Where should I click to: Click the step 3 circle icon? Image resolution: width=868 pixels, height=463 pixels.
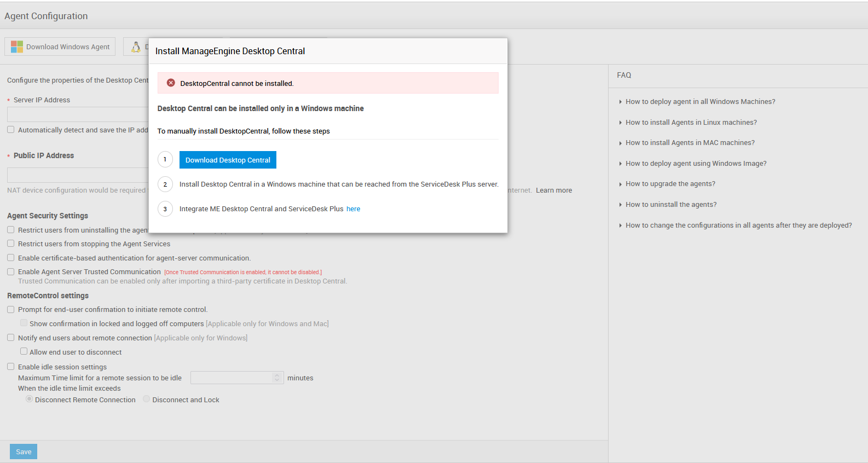[x=165, y=209]
